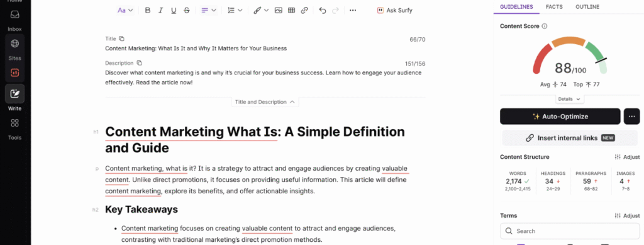This screenshot has height=245, width=644.
Task: Toggle underline formatting
Action: tap(174, 10)
